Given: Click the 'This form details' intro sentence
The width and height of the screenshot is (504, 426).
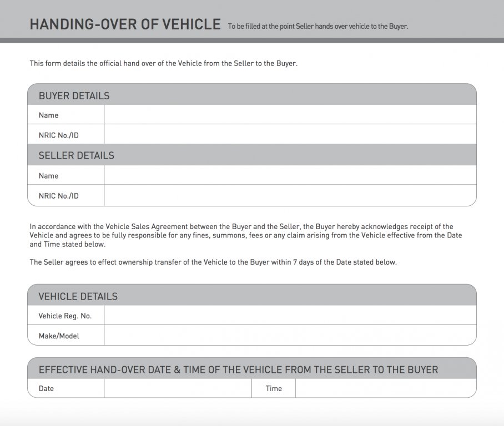Looking at the screenshot, I should [x=164, y=63].
